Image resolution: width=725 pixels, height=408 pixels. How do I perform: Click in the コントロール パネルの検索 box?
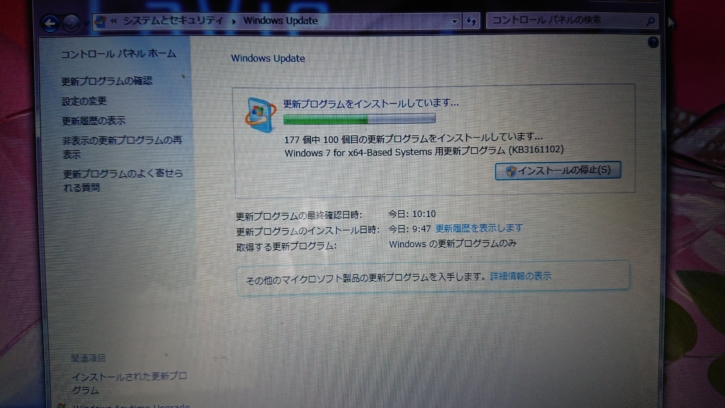point(565,20)
